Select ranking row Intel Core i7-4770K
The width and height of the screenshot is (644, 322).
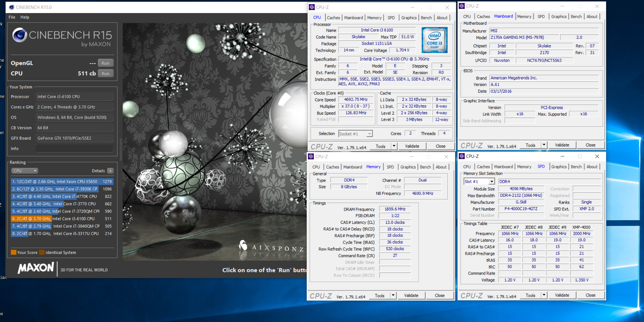[62, 196]
